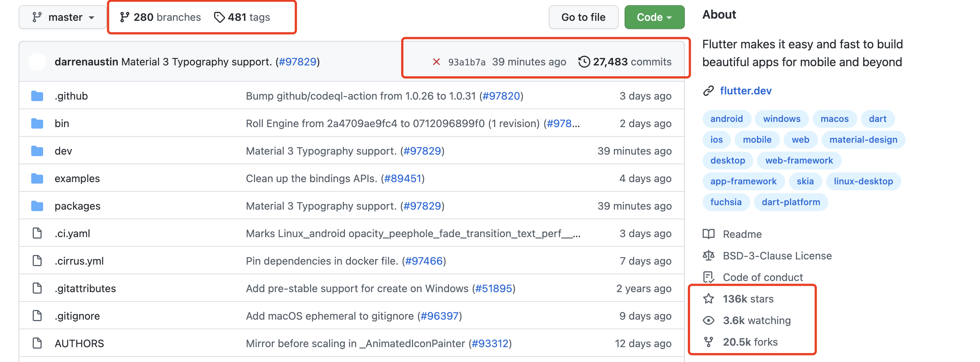
Task: Select the windows topic tag
Action: tap(781, 119)
